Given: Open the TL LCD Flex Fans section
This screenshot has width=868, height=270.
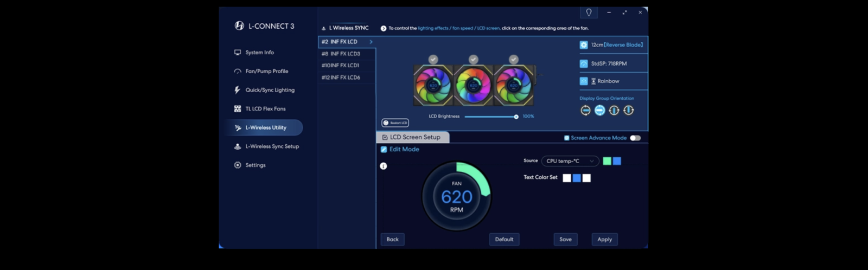Looking at the screenshot, I should 260,109.
